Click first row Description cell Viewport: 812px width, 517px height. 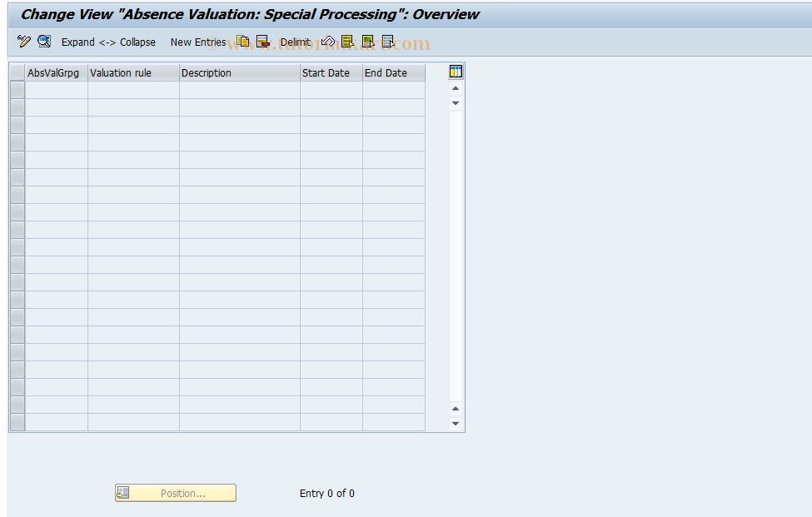240,90
